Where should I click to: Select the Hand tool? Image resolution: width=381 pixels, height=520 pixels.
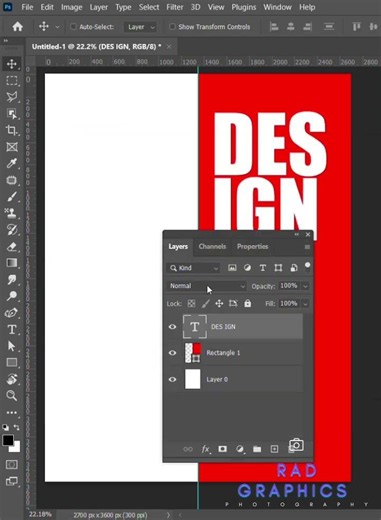[12, 379]
